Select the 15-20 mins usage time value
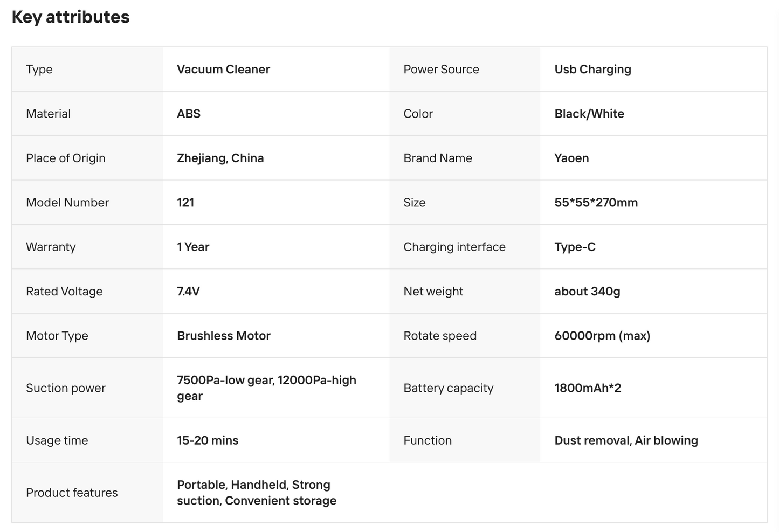Screen dimensions: 779x532 click(x=208, y=440)
